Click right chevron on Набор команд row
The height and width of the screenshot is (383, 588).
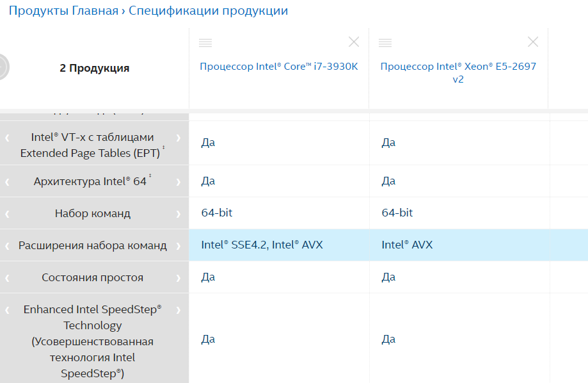click(x=179, y=214)
